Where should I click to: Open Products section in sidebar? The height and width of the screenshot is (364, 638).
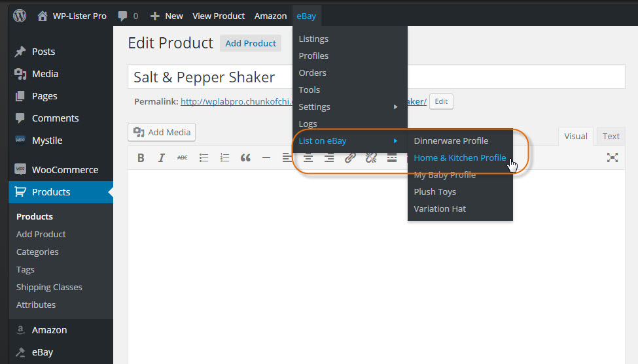[x=61, y=191]
